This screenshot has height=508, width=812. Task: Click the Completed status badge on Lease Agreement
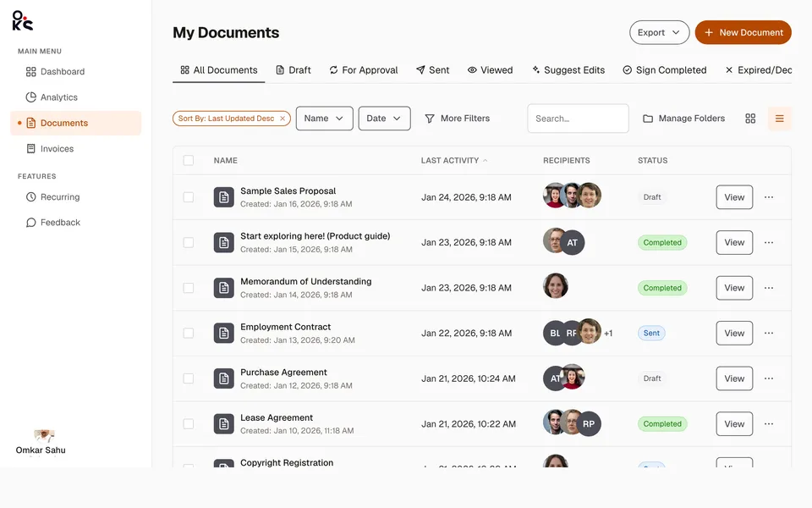tap(662, 423)
